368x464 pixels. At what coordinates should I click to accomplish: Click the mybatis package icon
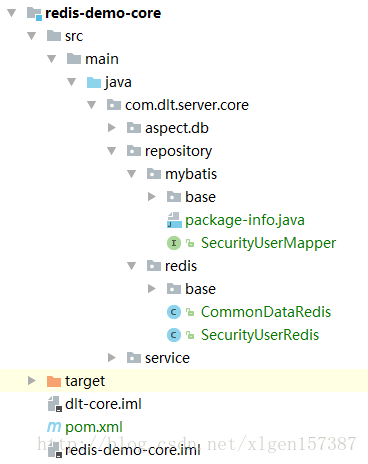154,174
